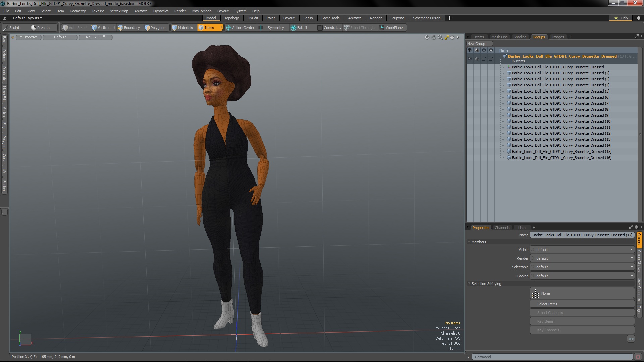Open the Render dropdown in Members
The image size is (644, 362).
tap(584, 258)
